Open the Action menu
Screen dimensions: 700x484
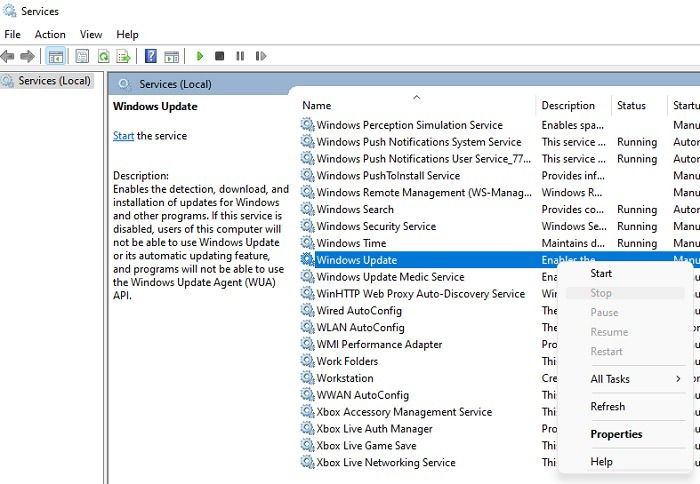(50, 34)
